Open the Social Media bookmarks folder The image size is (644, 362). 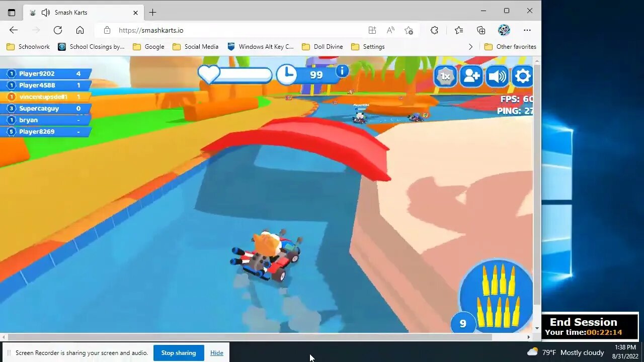click(x=196, y=46)
